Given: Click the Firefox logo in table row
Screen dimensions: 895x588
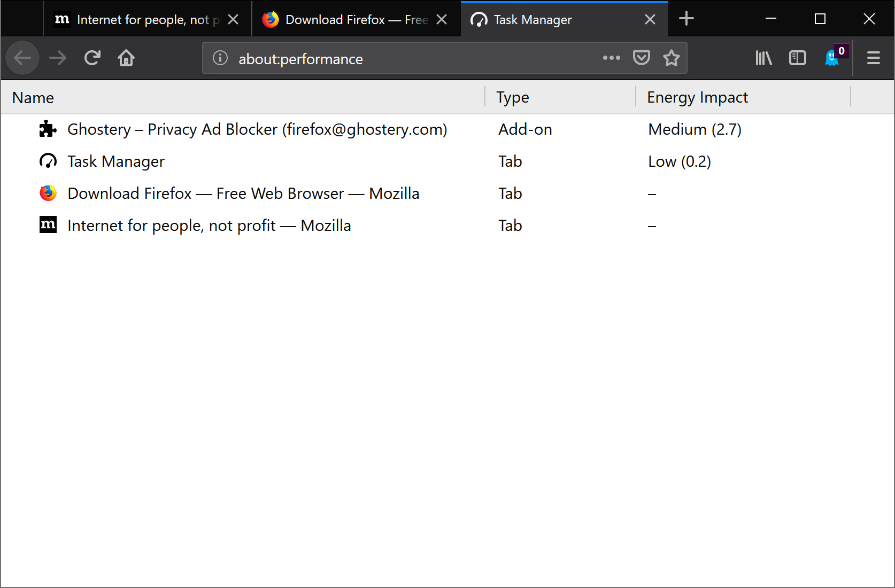Looking at the screenshot, I should tap(48, 193).
